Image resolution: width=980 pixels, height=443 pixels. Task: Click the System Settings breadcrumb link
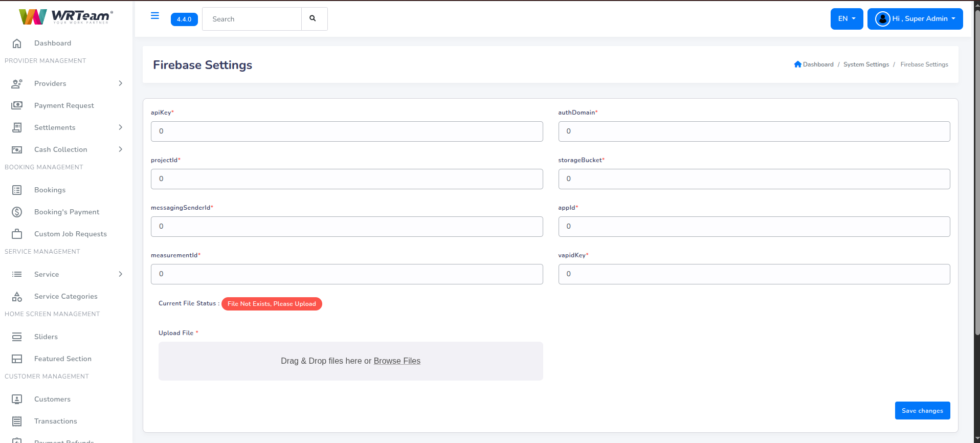865,64
